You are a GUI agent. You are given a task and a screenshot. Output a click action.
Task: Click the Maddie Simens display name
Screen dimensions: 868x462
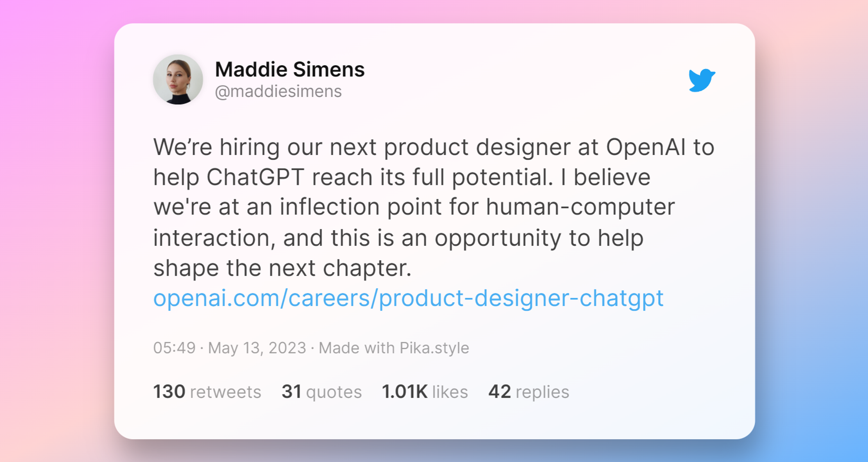[x=289, y=69]
